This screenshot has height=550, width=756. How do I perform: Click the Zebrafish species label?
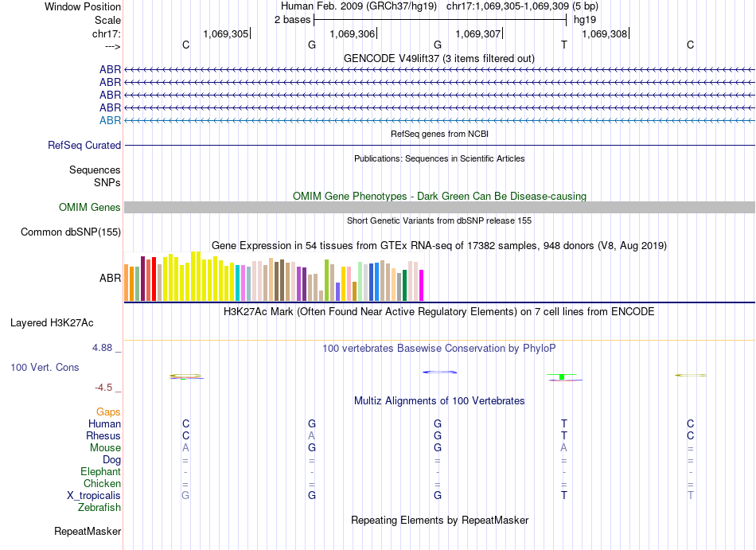99,508
